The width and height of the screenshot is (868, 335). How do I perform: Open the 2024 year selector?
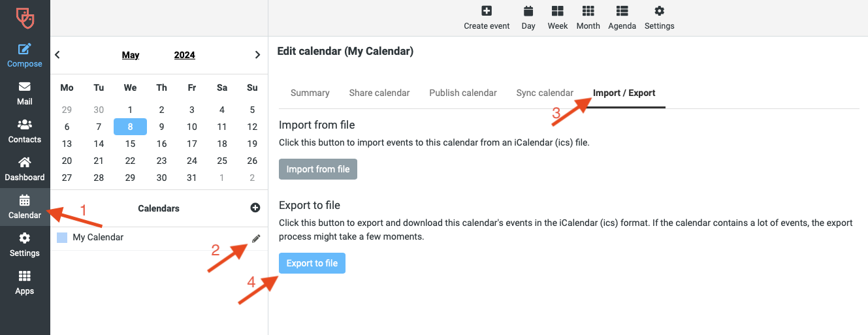pyautogui.click(x=185, y=55)
